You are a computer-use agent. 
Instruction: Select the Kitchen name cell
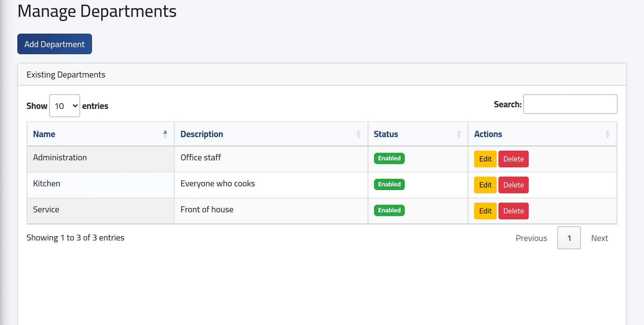pyautogui.click(x=100, y=185)
